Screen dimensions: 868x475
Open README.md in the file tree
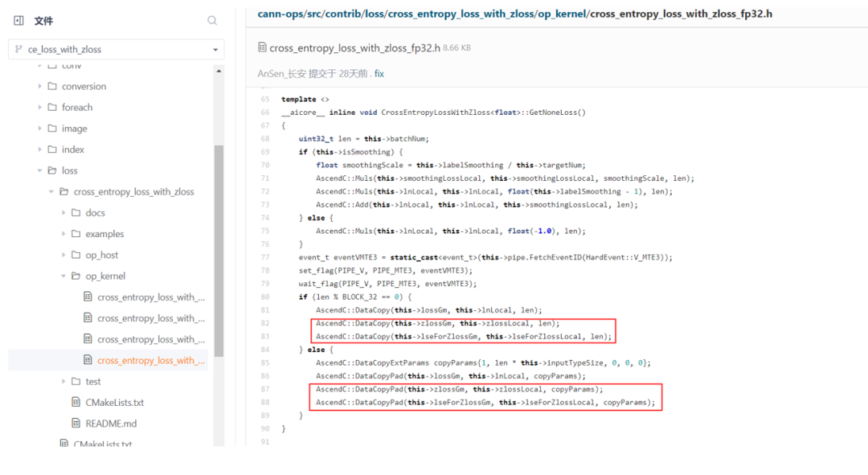pos(111,423)
